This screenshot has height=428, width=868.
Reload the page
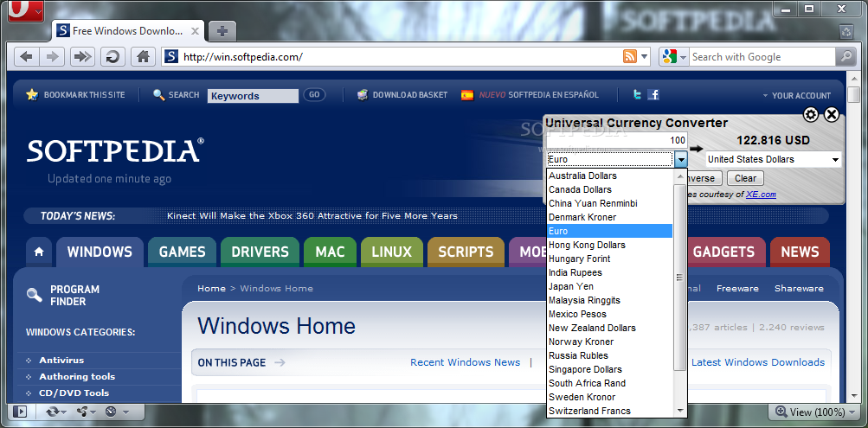click(x=113, y=56)
